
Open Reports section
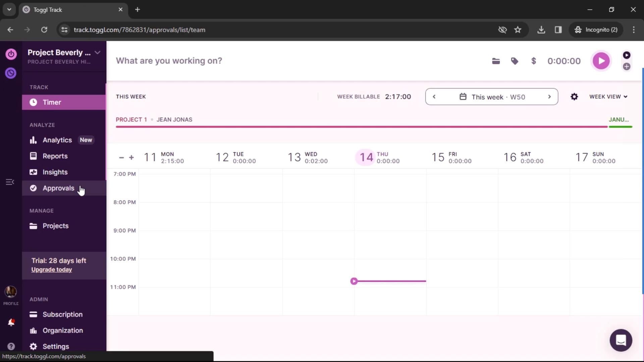pyautogui.click(x=55, y=156)
